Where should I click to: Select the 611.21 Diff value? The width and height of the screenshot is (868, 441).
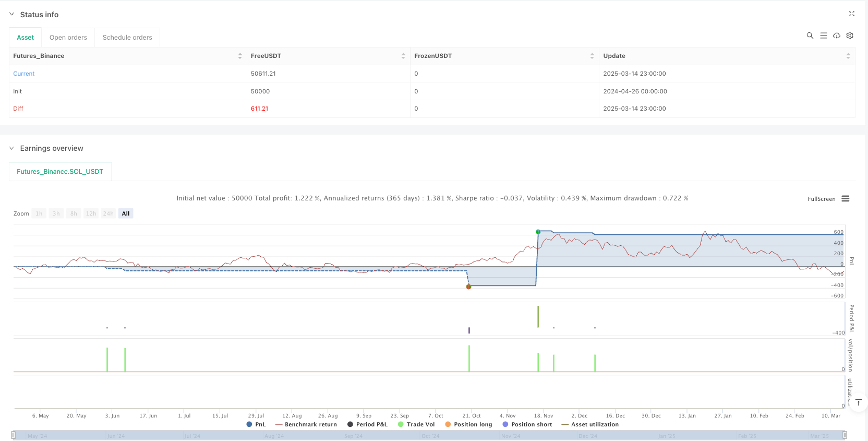point(260,109)
